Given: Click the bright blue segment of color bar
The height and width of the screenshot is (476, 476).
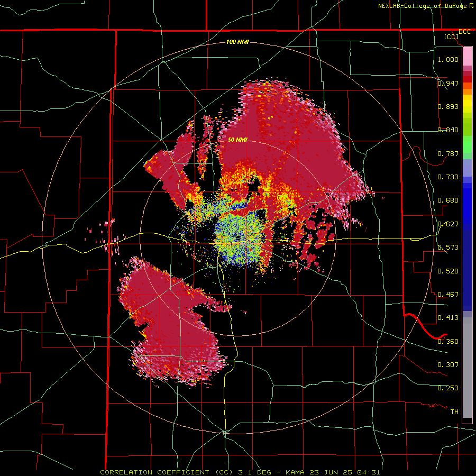Looking at the screenshot, I should (x=467, y=206).
